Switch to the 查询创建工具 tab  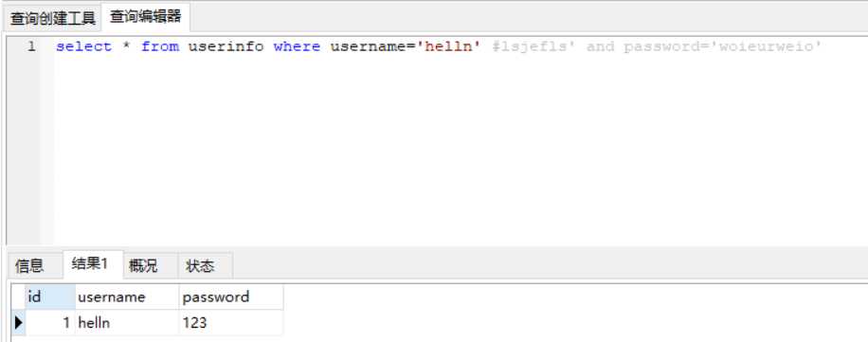point(53,18)
